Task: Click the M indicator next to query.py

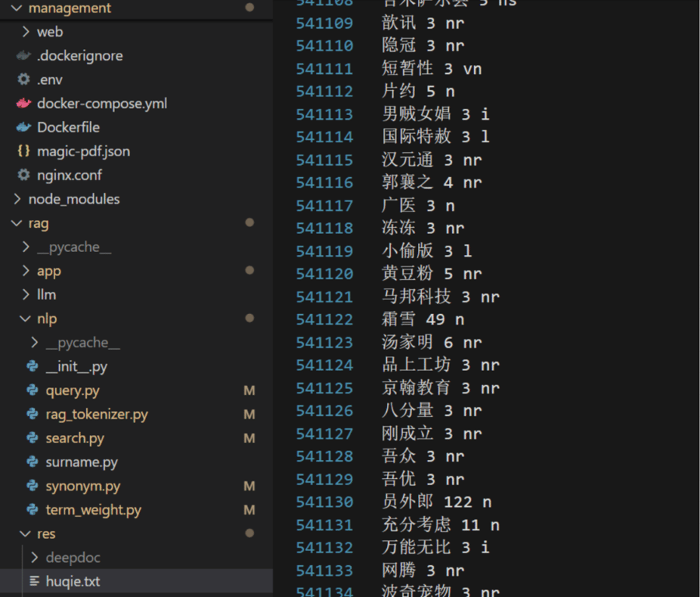Action: (x=249, y=390)
